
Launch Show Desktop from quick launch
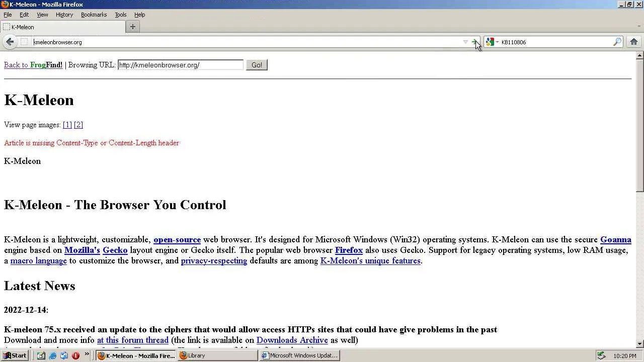pos(41,355)
